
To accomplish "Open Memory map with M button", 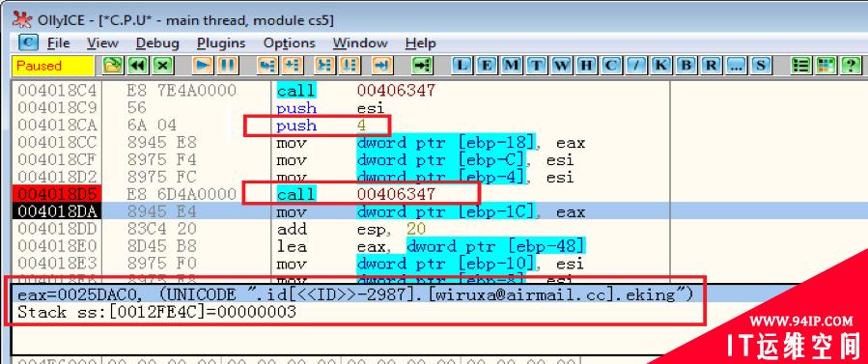I will click(x=512, y=66).
